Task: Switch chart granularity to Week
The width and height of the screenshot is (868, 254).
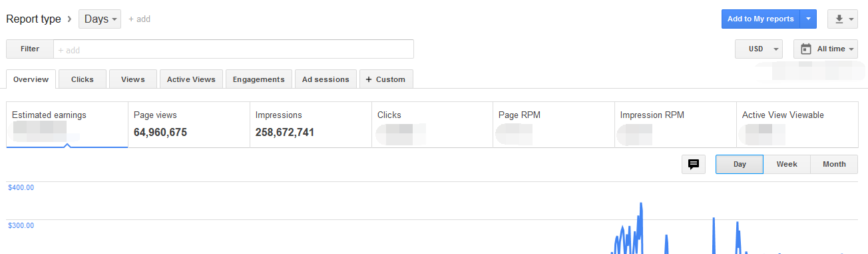Action: [787, 164]
